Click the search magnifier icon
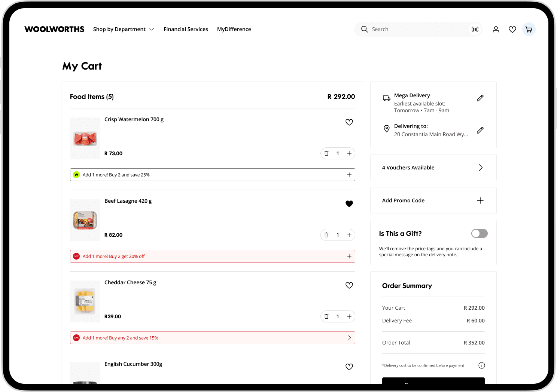557x392 pixels. (x=365, y=29)
